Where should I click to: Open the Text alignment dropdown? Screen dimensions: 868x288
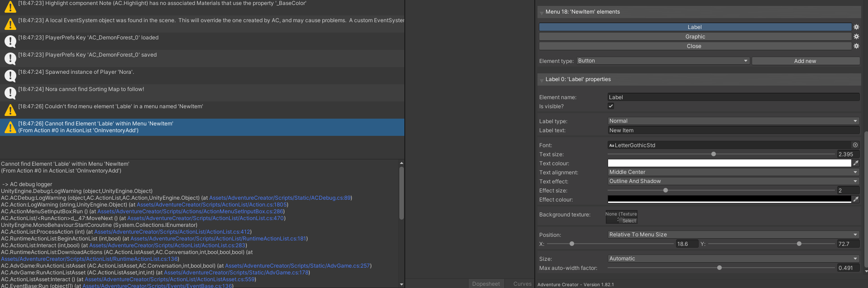coord(733,172)
